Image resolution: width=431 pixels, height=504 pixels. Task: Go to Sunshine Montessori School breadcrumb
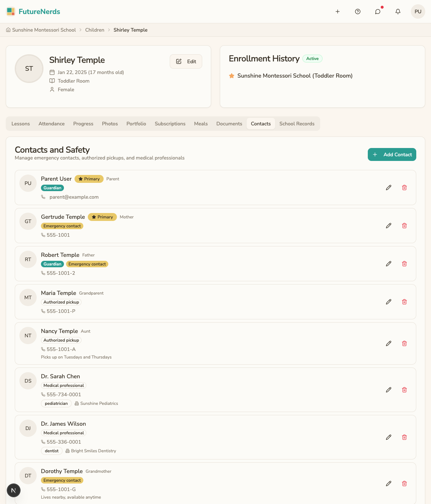point(41,30)
